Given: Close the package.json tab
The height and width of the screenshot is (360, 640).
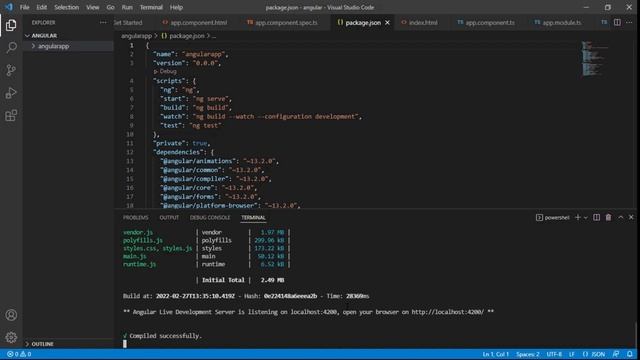Looking at the screenshot, I should pyautogui.click(x=387, y=22).
